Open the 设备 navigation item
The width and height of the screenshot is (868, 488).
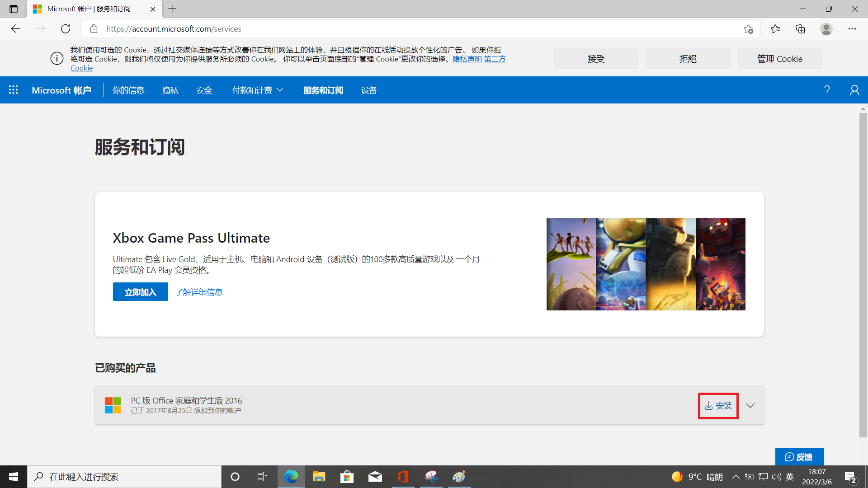369,90
